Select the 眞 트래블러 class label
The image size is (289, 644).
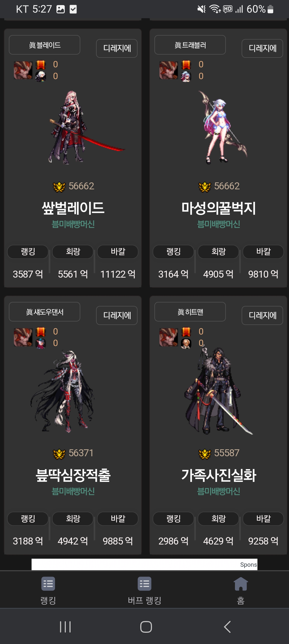point(190,45)
